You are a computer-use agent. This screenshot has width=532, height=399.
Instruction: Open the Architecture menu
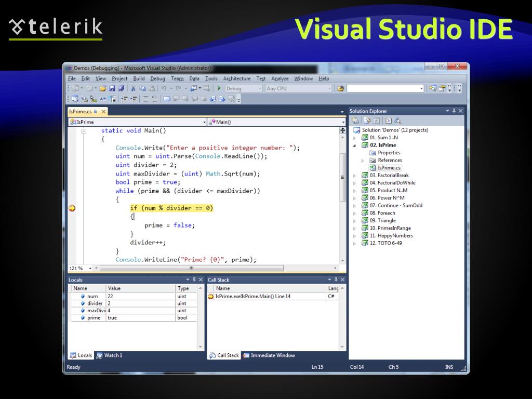click(237, 79)
